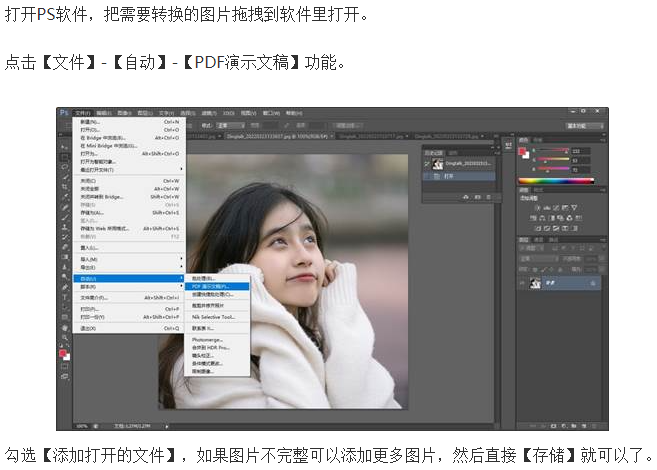Image resolution: width=657 pixels, height=470 pixels.
Task: Open the 文件 (File) menu
Action: point(83,113)
